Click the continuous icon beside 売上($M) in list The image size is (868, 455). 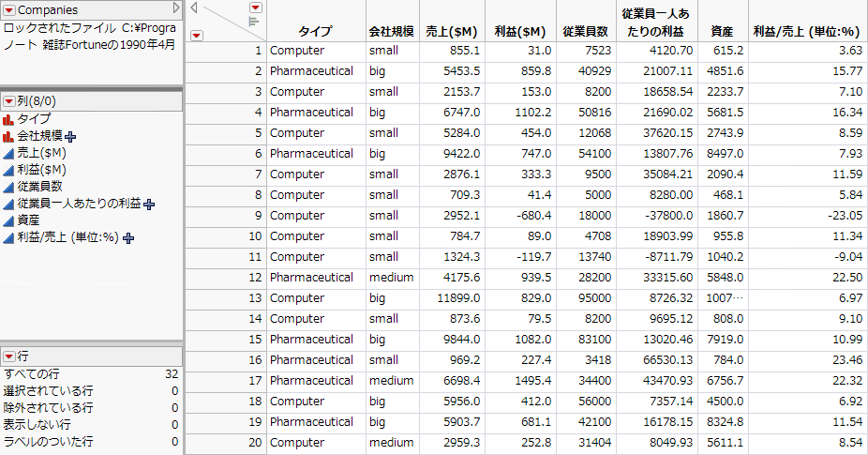[8, 153]
